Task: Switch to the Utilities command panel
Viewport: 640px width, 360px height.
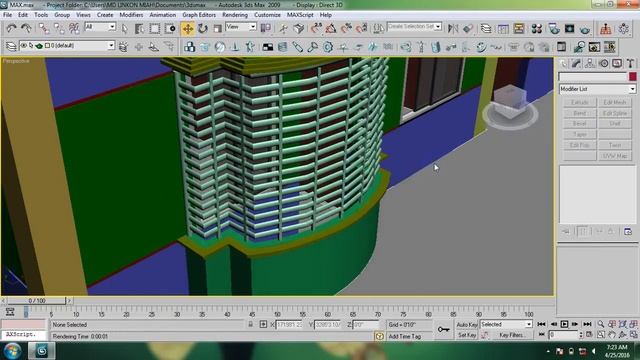Action: [631, 64]
